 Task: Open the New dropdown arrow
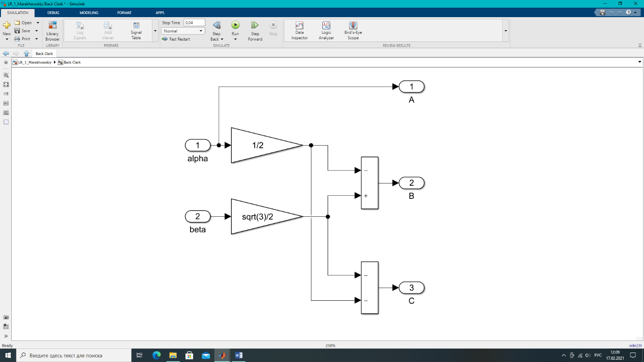[x=6, y=39]
